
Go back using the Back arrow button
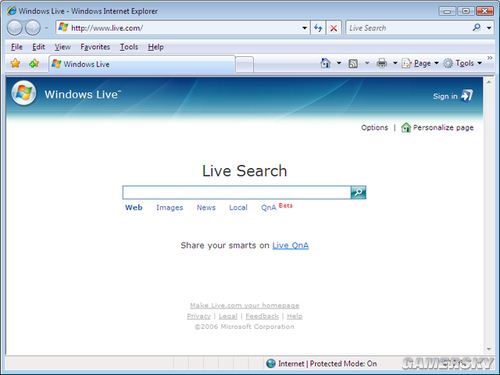[x=15, y=28]
